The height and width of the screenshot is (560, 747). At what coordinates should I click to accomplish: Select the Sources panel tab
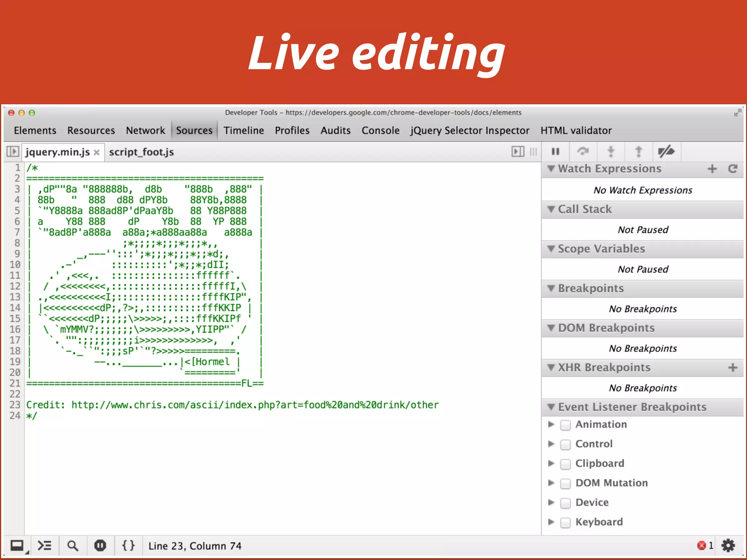(x=194, y=131)
